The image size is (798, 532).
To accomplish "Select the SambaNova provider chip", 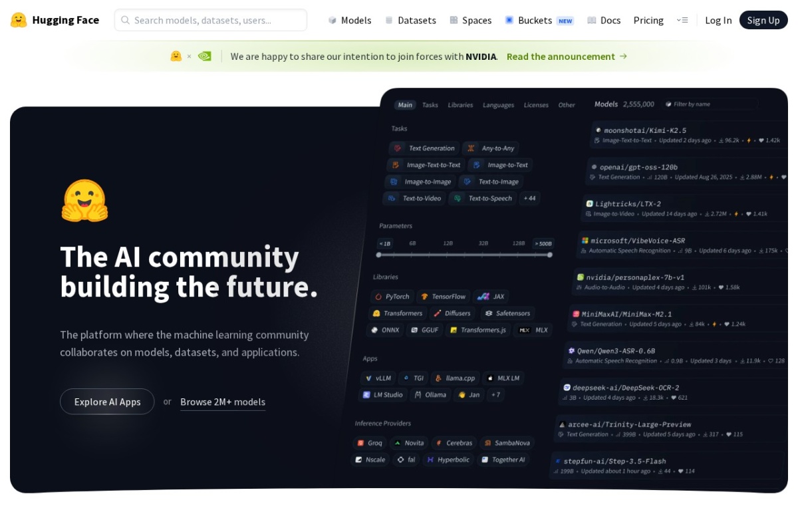I will tap(507, 443).
